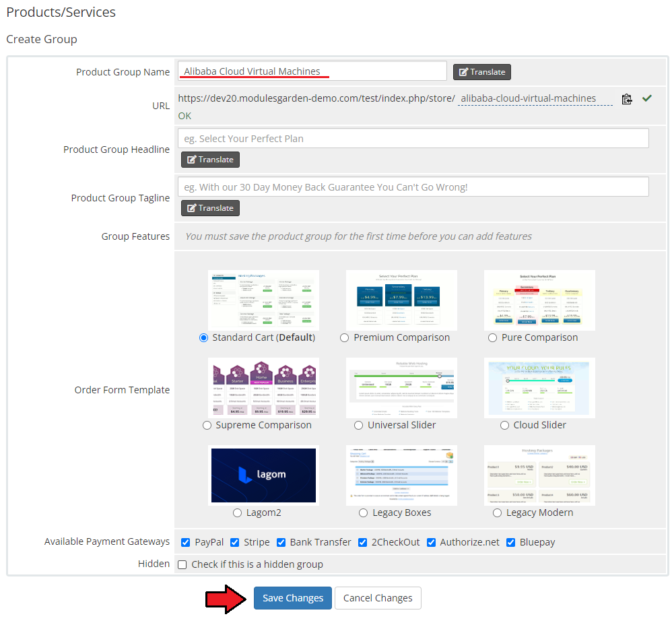Image resolution: width=672 pixels, height=627 pixels.
Task: Uncheck the 2CheckOut gateway
Action: pyautogui.click(x=362, y=542)
